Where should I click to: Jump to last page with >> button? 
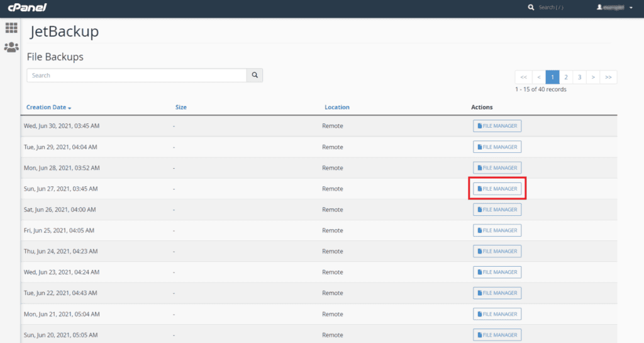(608, 77)
